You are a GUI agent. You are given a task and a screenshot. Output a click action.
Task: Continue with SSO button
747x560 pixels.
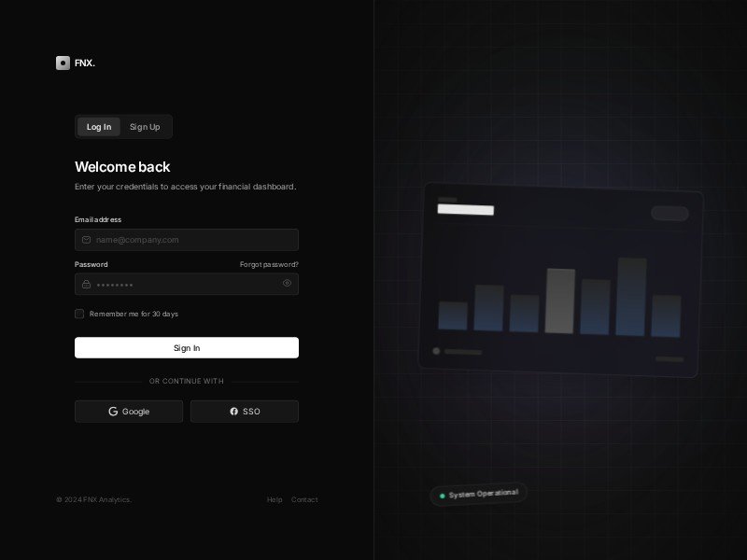click(x=245, y=412)
